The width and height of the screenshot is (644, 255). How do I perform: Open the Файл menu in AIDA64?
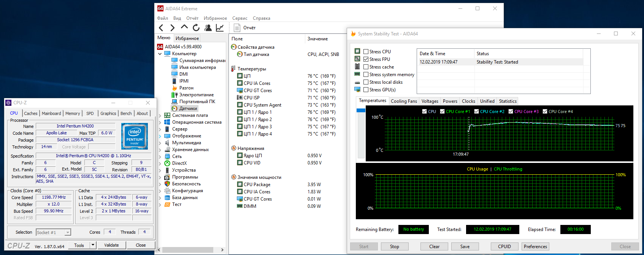pos(162,18)
